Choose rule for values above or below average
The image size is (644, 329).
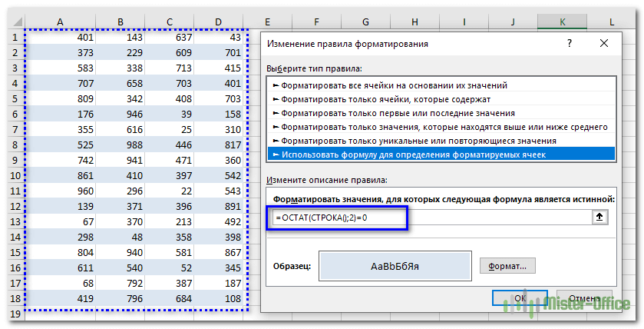(444, 127)
